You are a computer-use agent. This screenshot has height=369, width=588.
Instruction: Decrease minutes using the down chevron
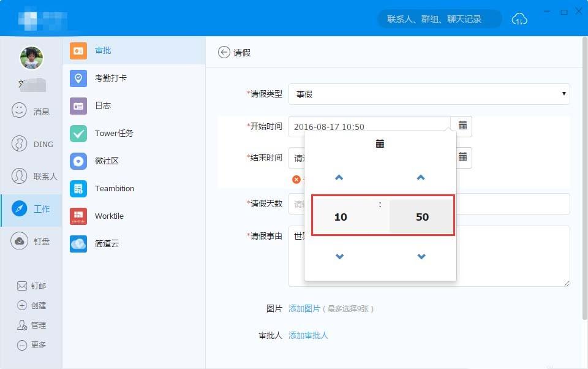[x=421, y=256]
